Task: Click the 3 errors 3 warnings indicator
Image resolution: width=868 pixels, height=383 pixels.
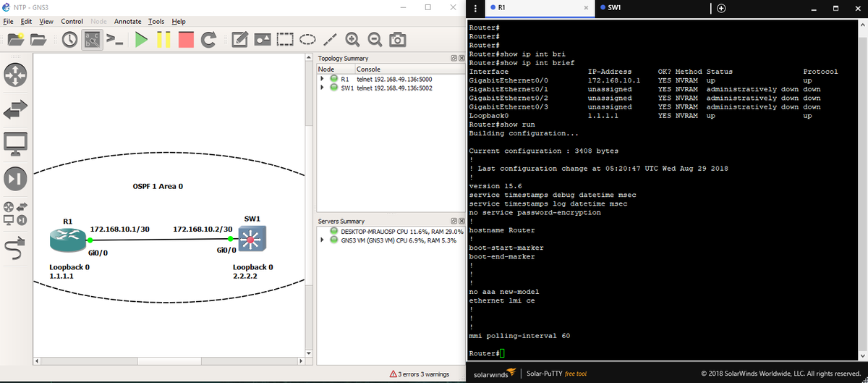Action: click(419, 374)
